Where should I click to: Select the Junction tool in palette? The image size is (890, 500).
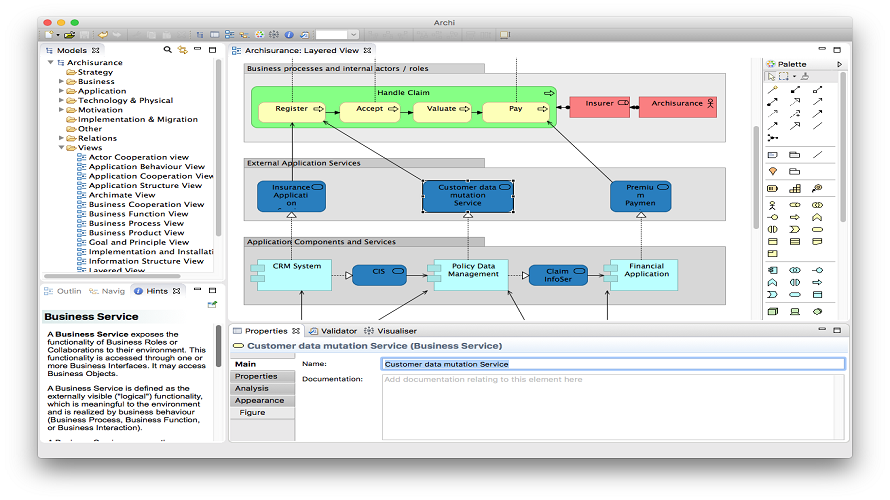772,138
